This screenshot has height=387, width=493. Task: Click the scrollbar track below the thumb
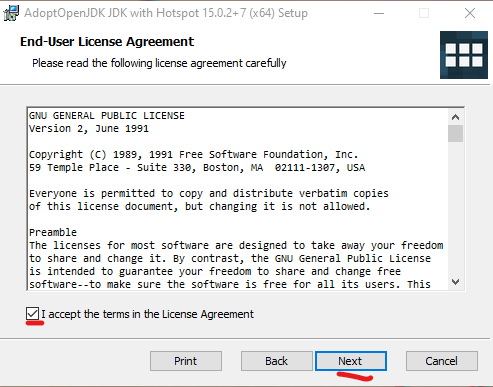[455, 208]
